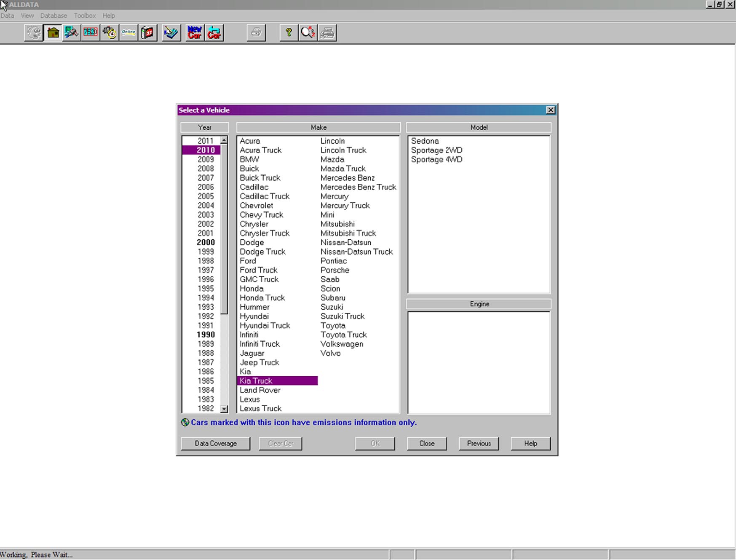Select year 2005 in Year list
The width and height of the screenshot is (736, 560).
click(206, 196)
